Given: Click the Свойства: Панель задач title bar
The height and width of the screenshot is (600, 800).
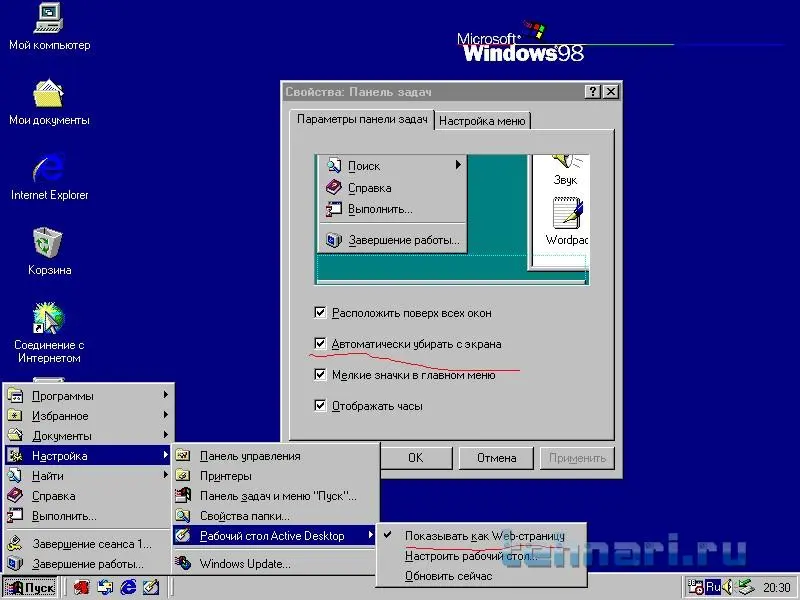Looking at the screenshot, I should pos(434,92).
